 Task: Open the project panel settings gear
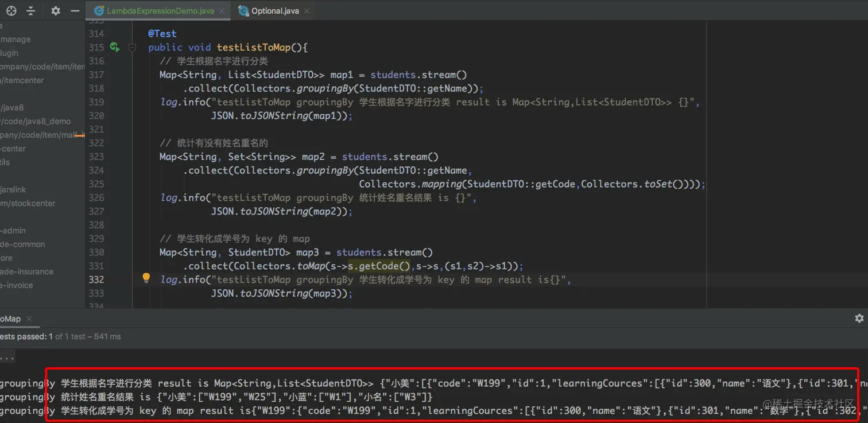click(x=56, y=11)
